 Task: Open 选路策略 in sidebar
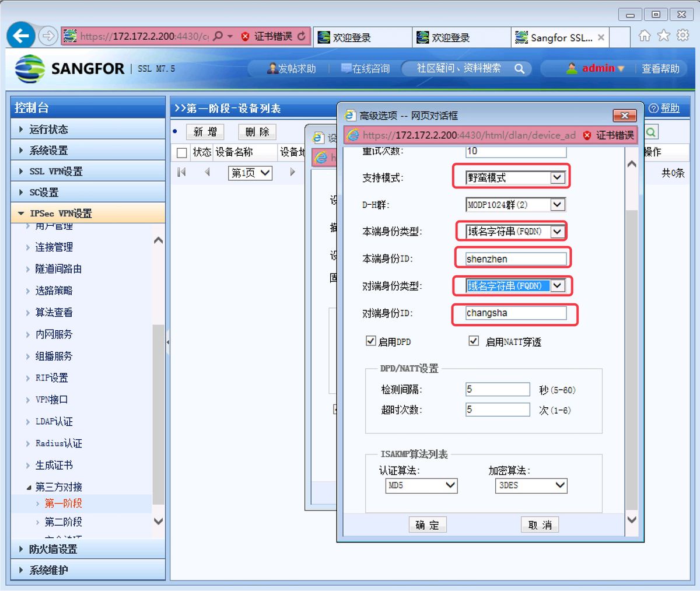click(54, 291)
